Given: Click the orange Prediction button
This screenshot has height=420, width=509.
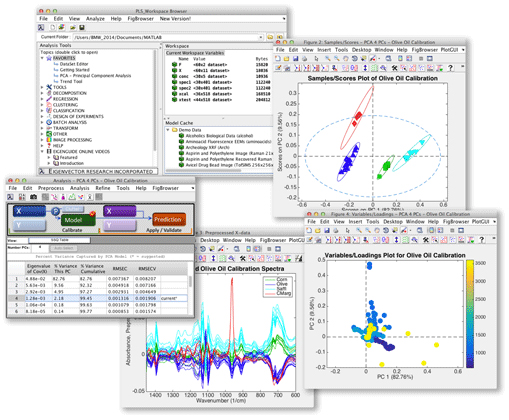Looking at the screenshot, I should click(169, 220).
